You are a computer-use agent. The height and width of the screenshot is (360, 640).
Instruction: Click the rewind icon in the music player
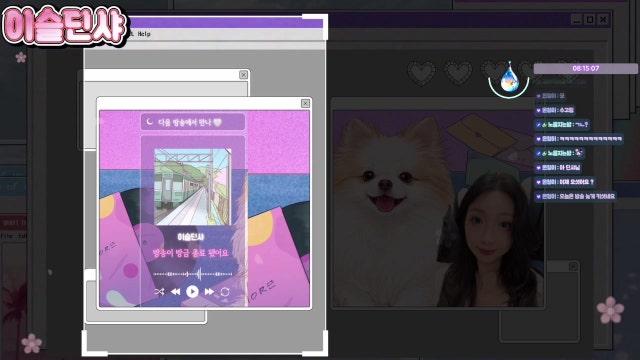176,291
